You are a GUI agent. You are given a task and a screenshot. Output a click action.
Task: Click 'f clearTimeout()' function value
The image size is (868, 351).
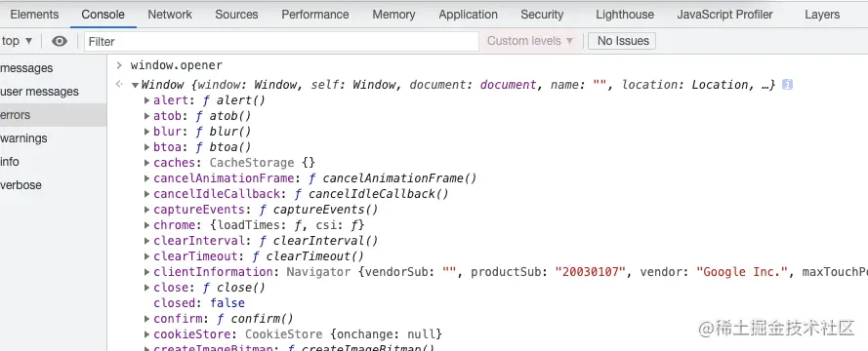[x=308, y=256]
